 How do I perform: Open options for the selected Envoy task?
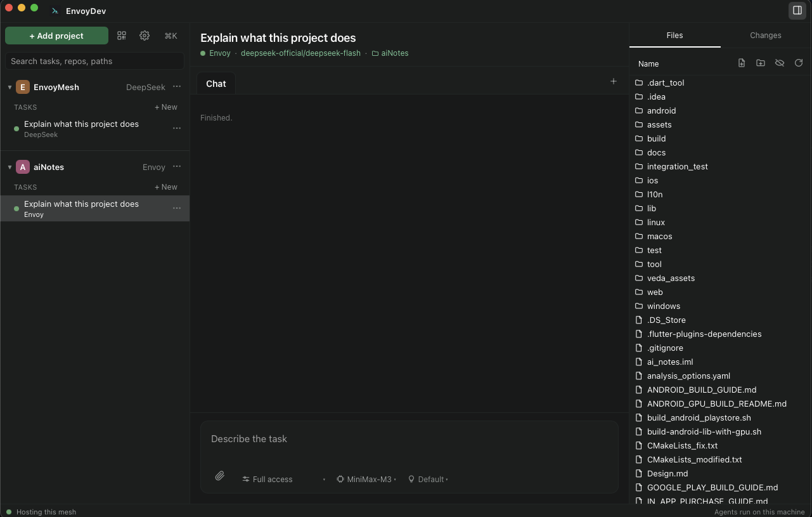(177, 208)
